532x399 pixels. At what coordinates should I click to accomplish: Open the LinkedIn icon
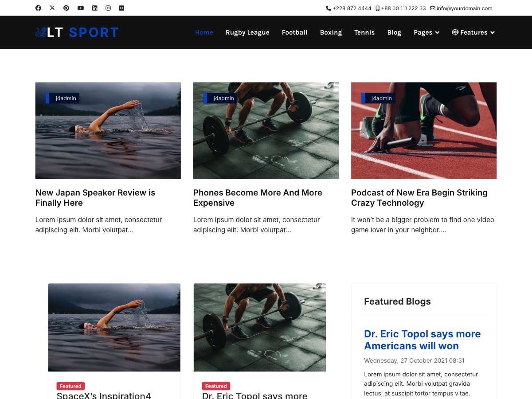tap(94, 8)
